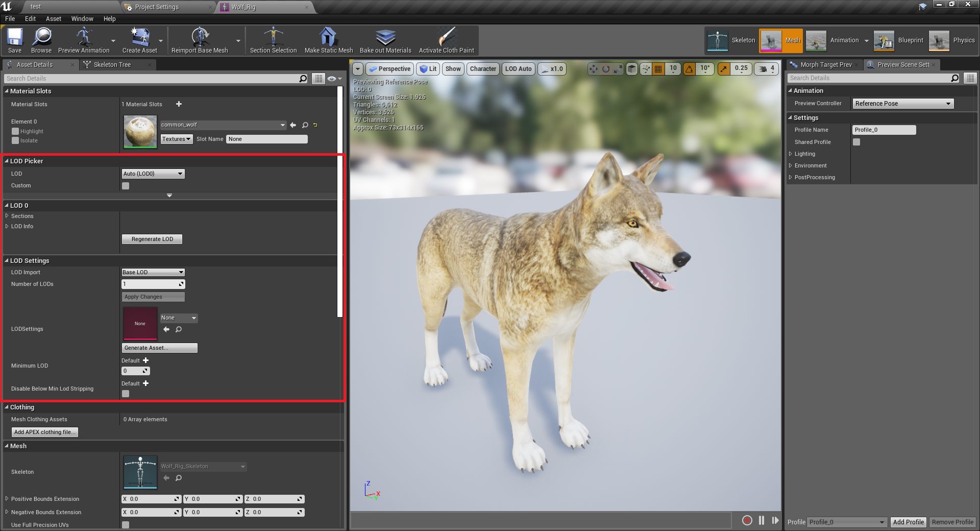The image size is (980, 531).
Task: Switch to the Skeleton Tree tab
Action: (112, 64)
